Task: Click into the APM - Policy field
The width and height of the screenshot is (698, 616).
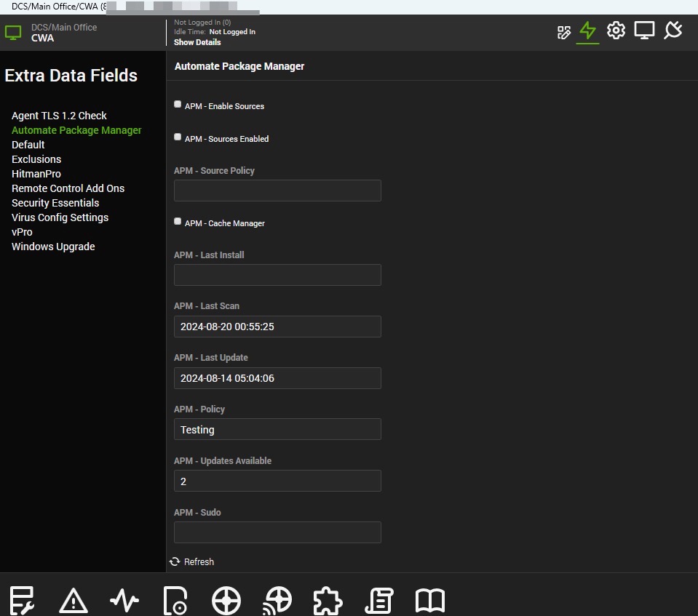Action: pos(277,430)
